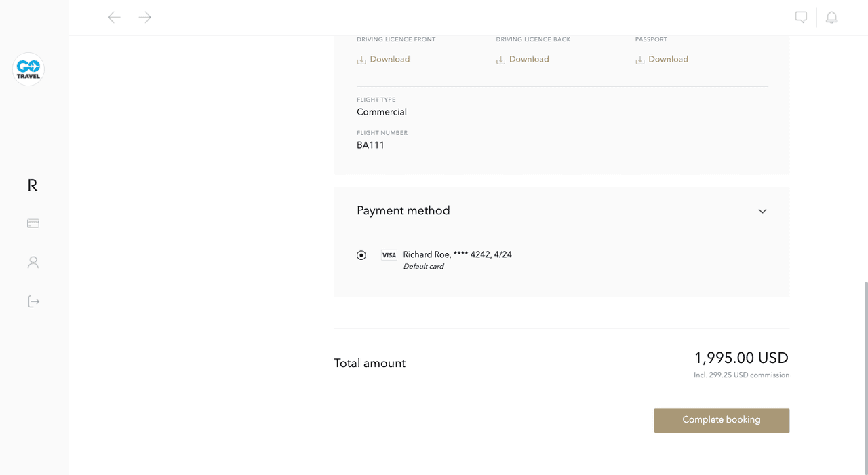Viewport: 868px width, 475px height.
Task: Open the R home sidebar icon
Action: [33, 185]
